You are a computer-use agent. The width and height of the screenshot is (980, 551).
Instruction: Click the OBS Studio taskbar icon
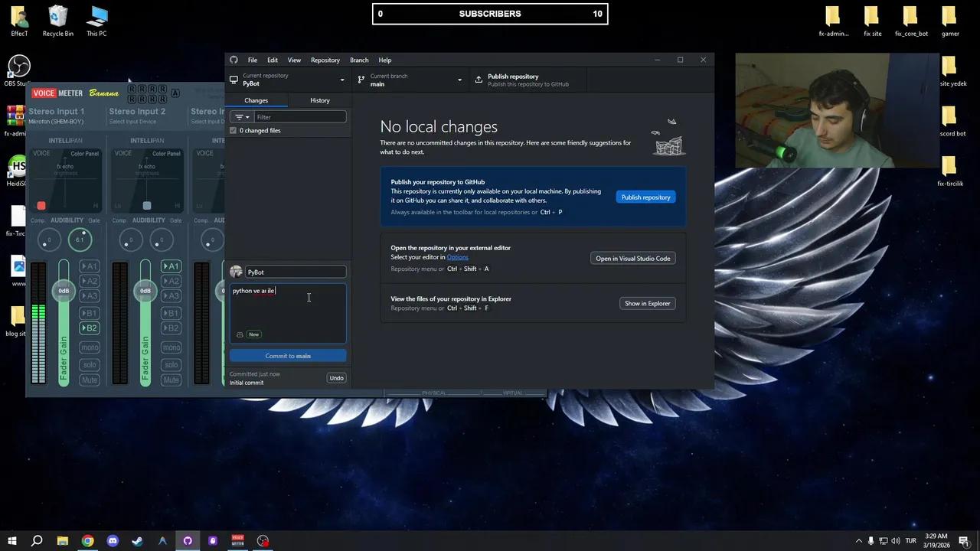pos(263,541)
